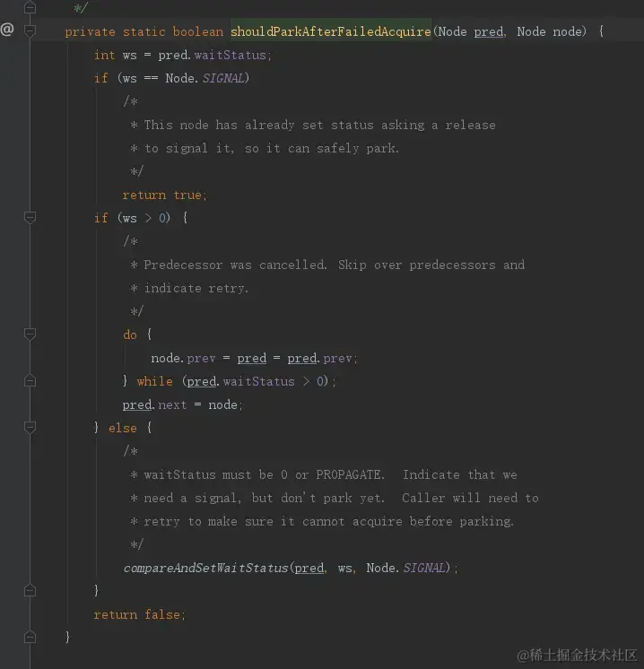Click 'do' keyword

click(130, 334)
